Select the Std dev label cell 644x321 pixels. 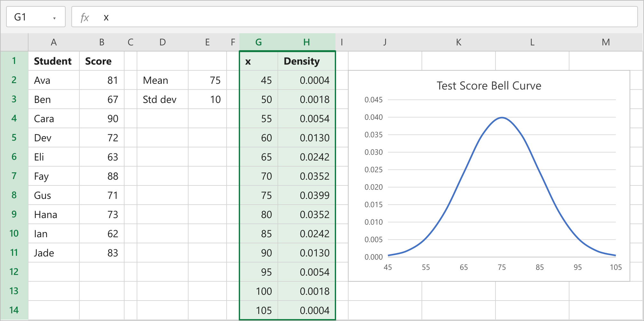[163, 99]
